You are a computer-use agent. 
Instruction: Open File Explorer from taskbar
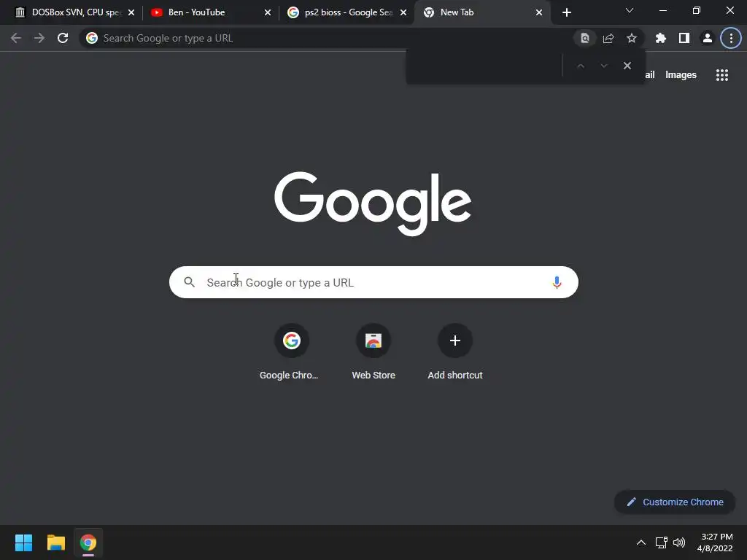click(x=55, y=542)
